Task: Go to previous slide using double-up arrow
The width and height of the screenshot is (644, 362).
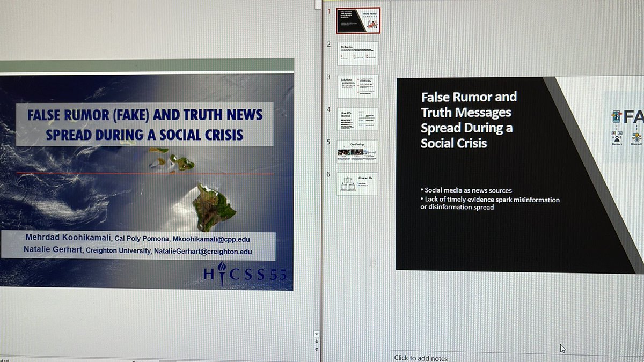Action: [317, 342]
